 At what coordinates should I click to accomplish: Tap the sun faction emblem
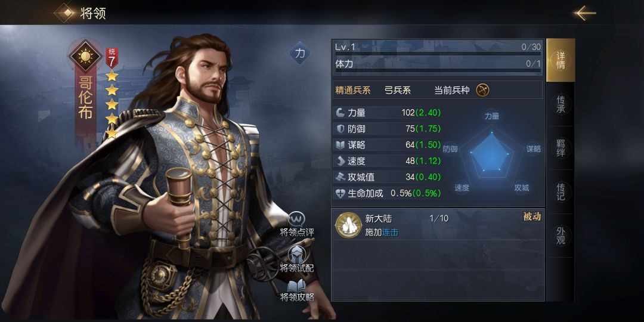tap(85, 56)
